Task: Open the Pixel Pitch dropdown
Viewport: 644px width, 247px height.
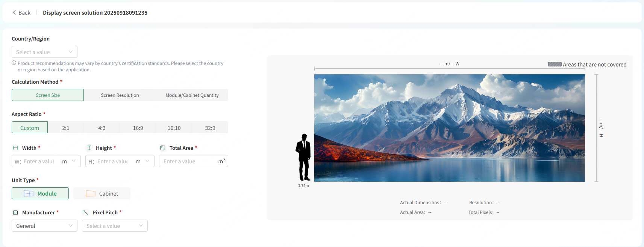Action: coord(115,226)
